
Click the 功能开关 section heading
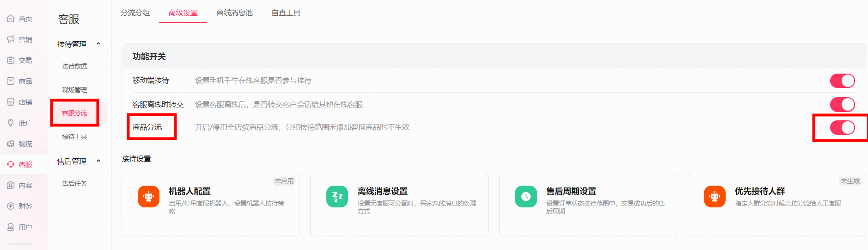[149, 56]
